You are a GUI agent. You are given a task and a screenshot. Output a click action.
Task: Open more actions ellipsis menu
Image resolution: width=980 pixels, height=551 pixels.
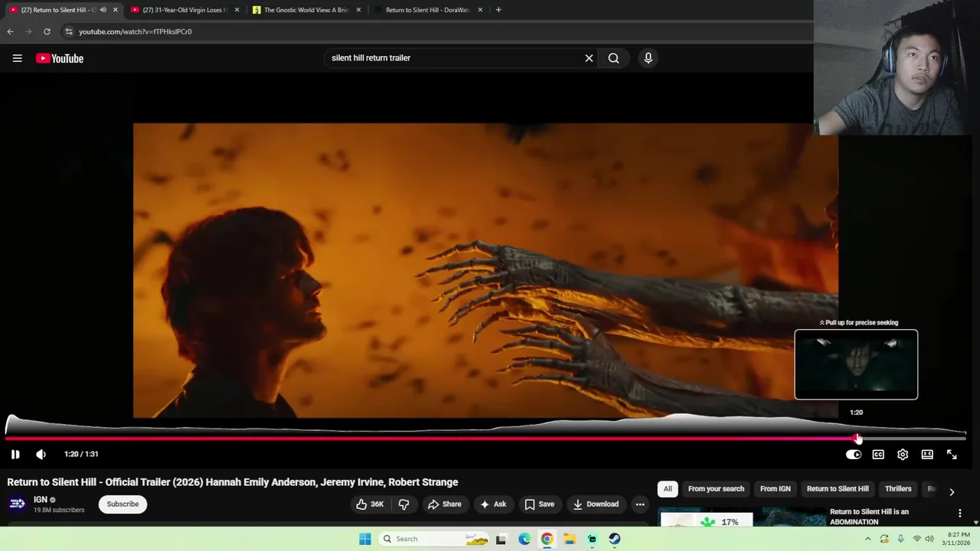pyautogui.click(x=640, y=504)
